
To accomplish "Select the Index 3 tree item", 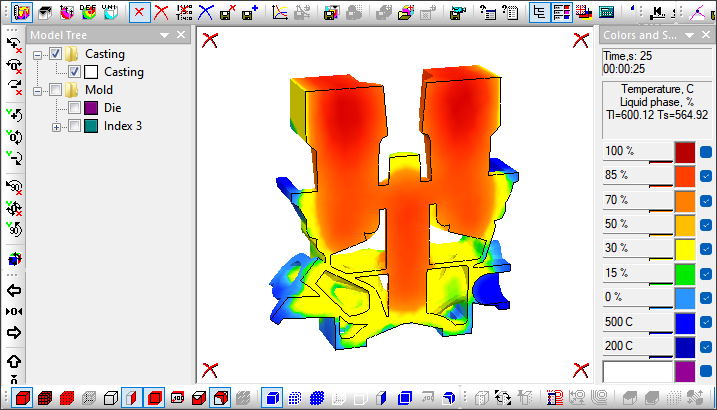I will coord(122,126).
